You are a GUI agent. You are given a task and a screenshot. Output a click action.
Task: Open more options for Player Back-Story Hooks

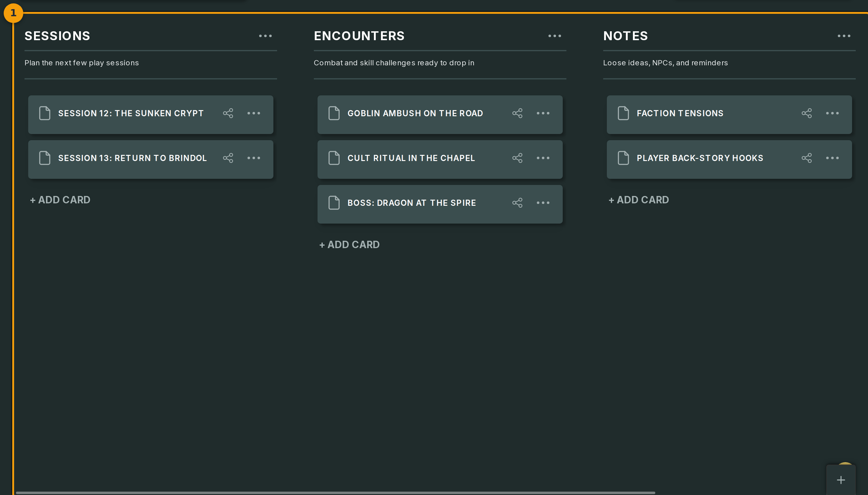coord(832,158)
